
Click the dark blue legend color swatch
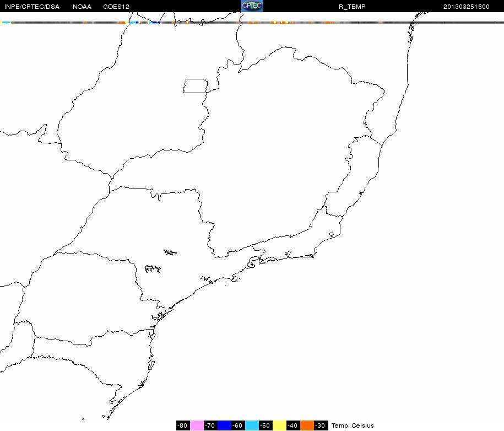pos(224,425)
